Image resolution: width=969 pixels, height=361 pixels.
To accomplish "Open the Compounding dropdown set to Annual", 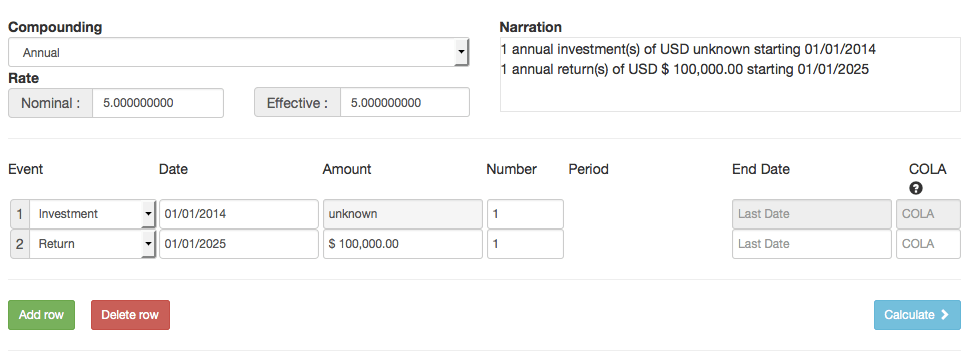I will pos(239,53).
